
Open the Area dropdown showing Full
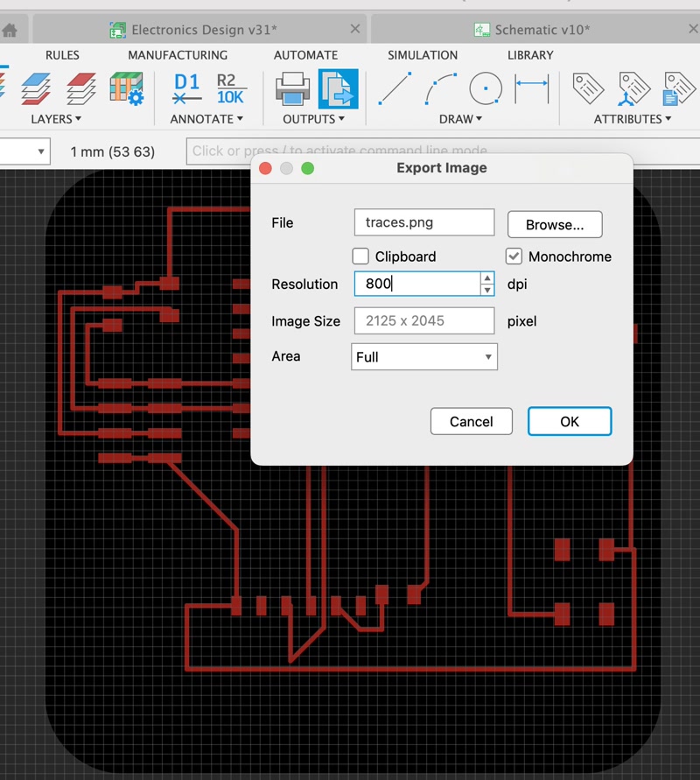coord(424,356)
